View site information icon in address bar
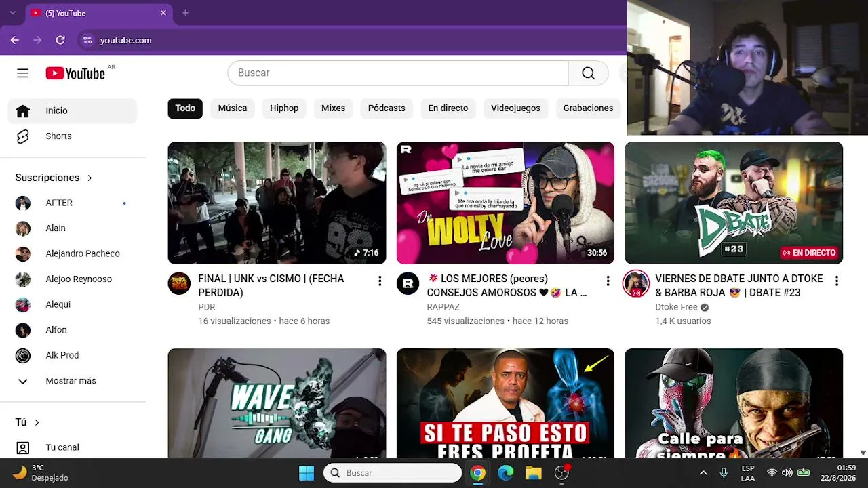The image size is (868, 488). point(87,40)
